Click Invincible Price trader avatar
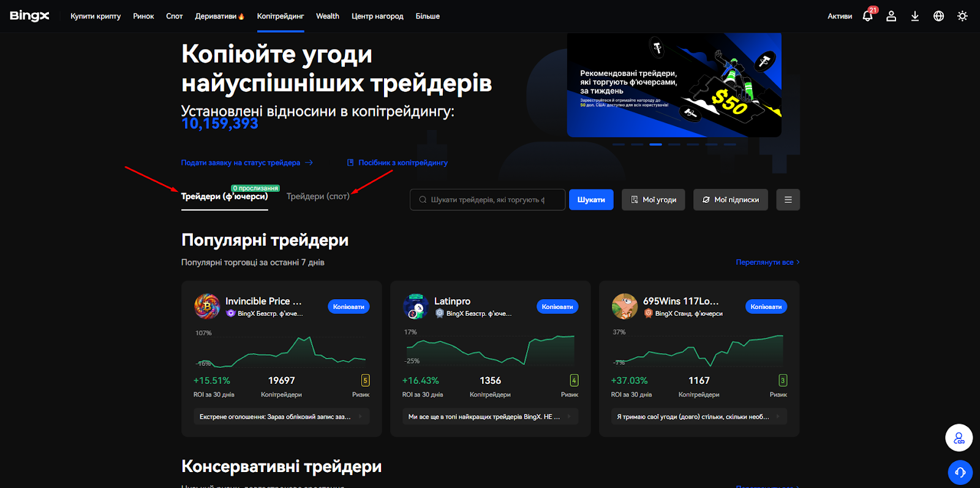 [207, 306]
